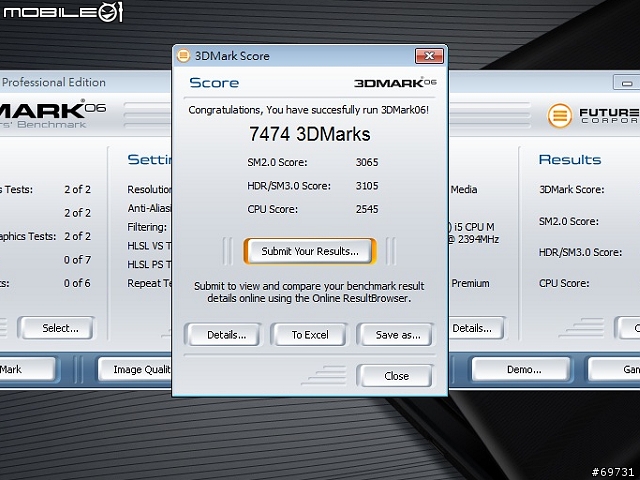Screen dimensions: 640x480
Task: Select the CPU Score value 2545
Action: [x=367, y=209]
